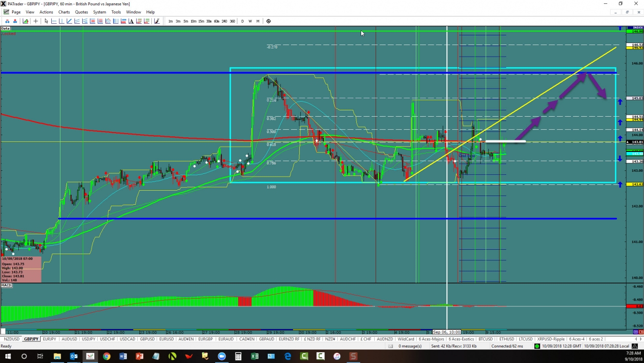Switch to the AUDUSD chart tab
The image size is (644, 363).
click(x=69, y=339)
